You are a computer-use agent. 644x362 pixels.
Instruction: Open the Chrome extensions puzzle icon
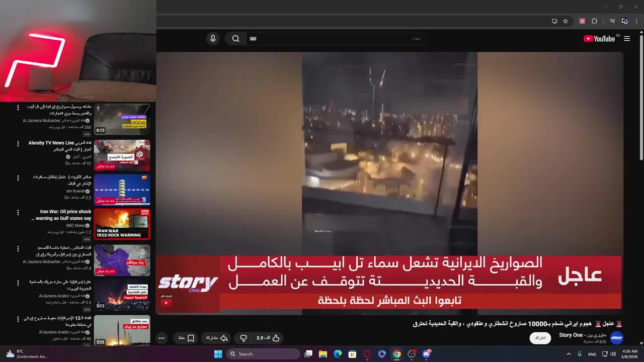[594, 21]
